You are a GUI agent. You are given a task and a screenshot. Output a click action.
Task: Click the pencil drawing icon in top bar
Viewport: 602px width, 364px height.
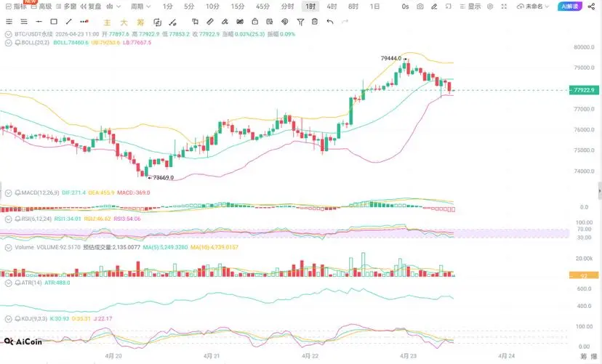[434, 7]
